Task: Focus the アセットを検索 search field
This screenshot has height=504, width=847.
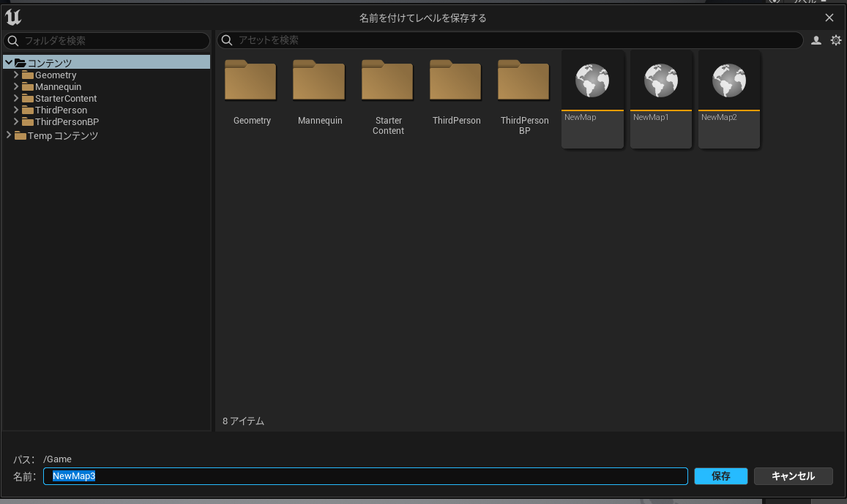Action: click(x=510, y=40)
